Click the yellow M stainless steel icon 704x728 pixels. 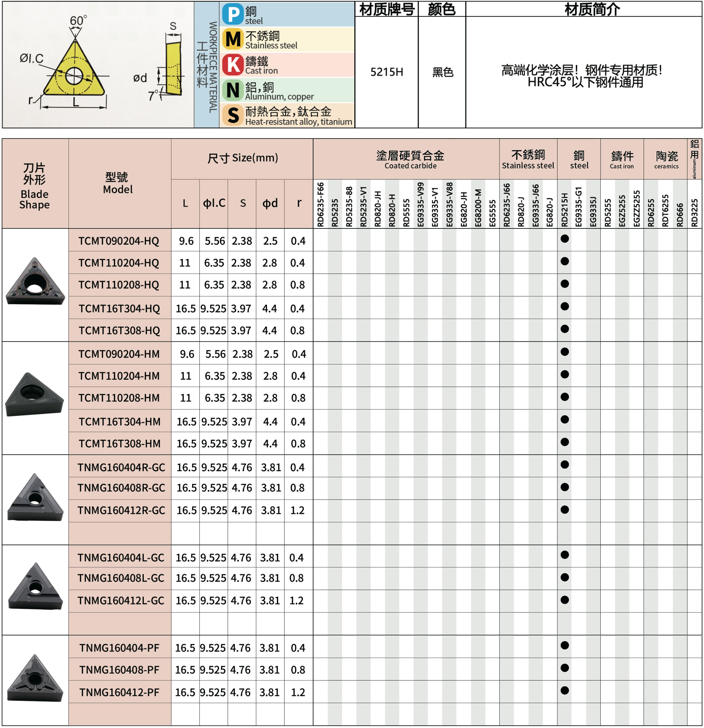233,39
